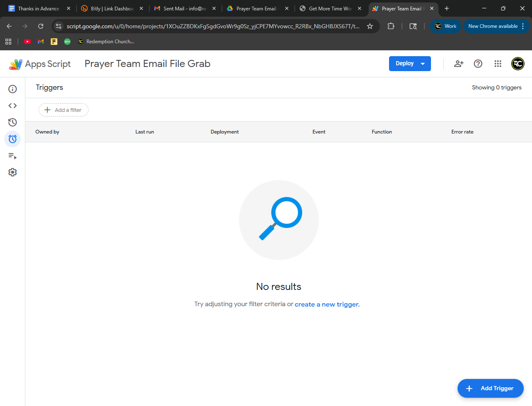Click the 'create a new trigger' link

point(327,304)
